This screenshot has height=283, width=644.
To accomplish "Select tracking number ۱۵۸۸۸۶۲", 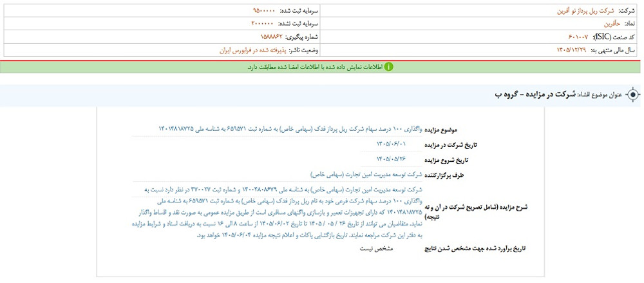I will tap(272, 37).
